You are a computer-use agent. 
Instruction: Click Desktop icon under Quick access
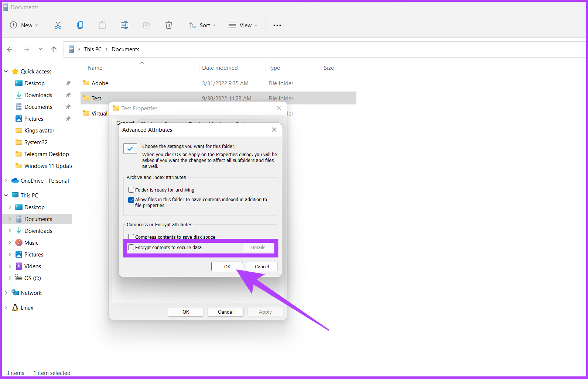coord(19,83)
